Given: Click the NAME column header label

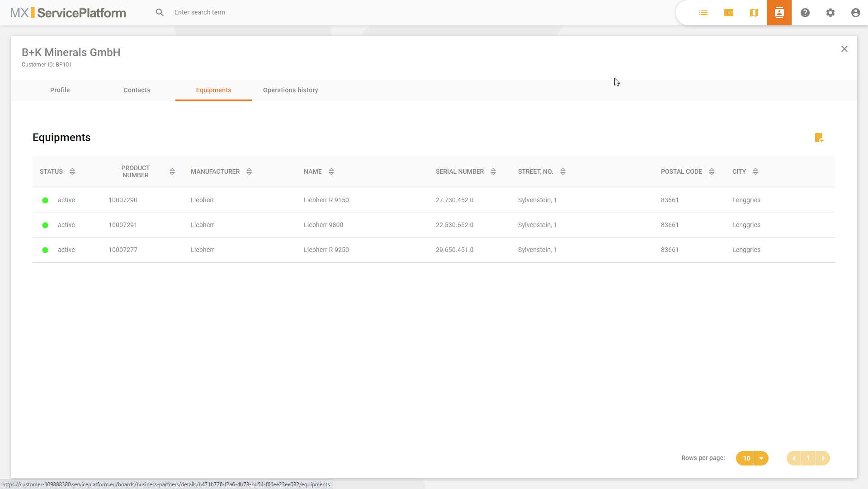Looking at the screenshot, I should click(x=313, y=171).
